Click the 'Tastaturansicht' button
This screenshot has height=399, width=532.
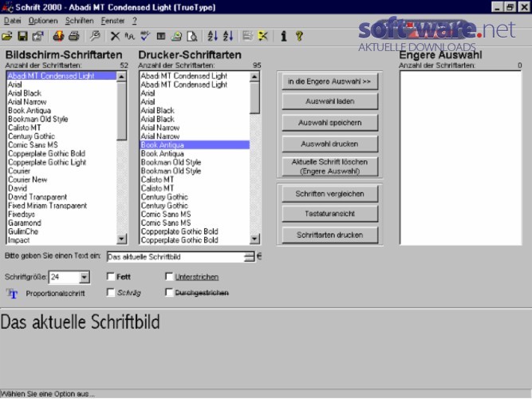[329, 214]
